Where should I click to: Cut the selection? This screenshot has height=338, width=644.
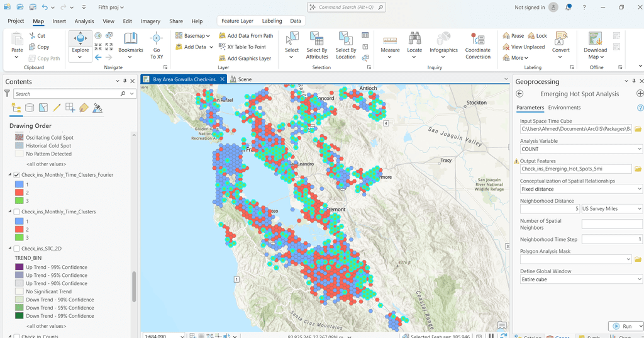[37, 36]
